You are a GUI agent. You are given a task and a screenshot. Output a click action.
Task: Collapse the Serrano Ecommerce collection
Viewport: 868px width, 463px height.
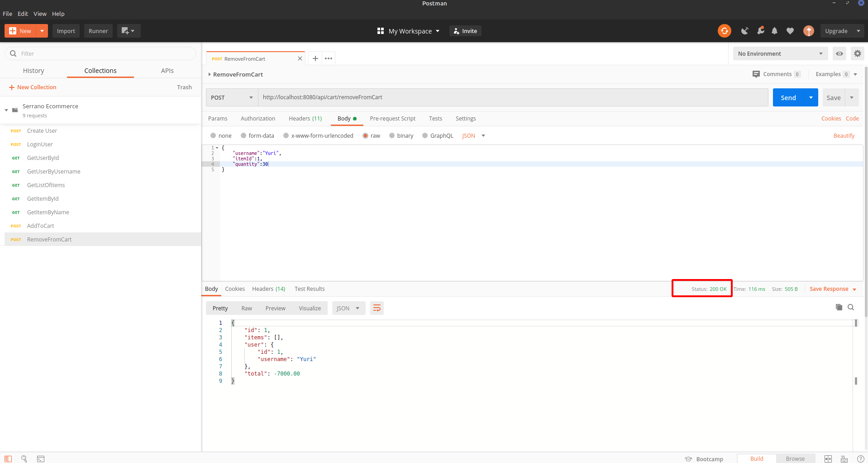click(x=6, y=110)
